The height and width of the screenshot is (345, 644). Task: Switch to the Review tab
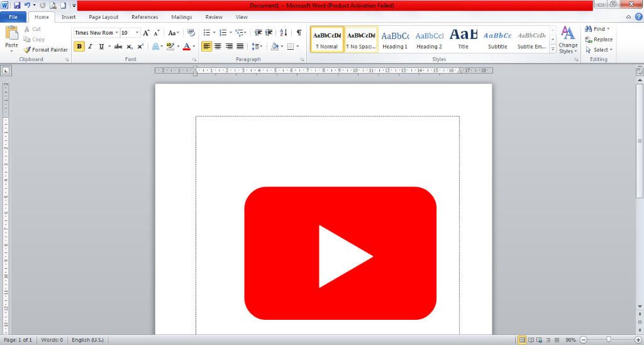coord(214,17)
